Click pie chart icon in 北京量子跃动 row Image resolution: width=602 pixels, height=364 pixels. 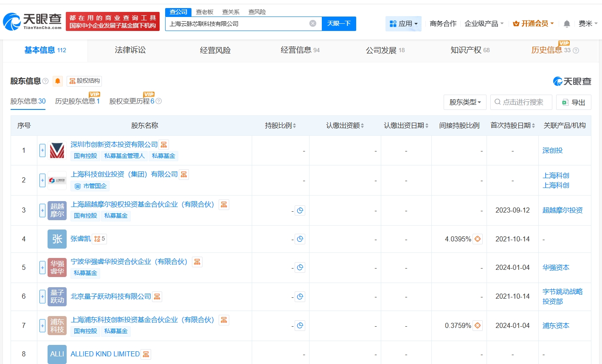pos(300,297)
